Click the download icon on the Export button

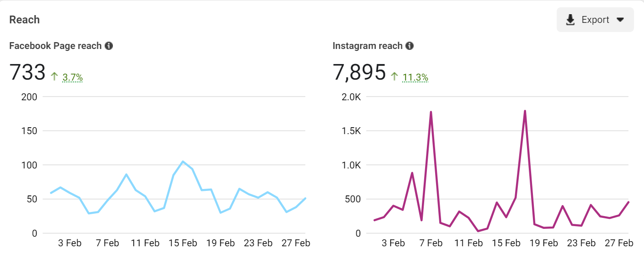tap(570, 20)
